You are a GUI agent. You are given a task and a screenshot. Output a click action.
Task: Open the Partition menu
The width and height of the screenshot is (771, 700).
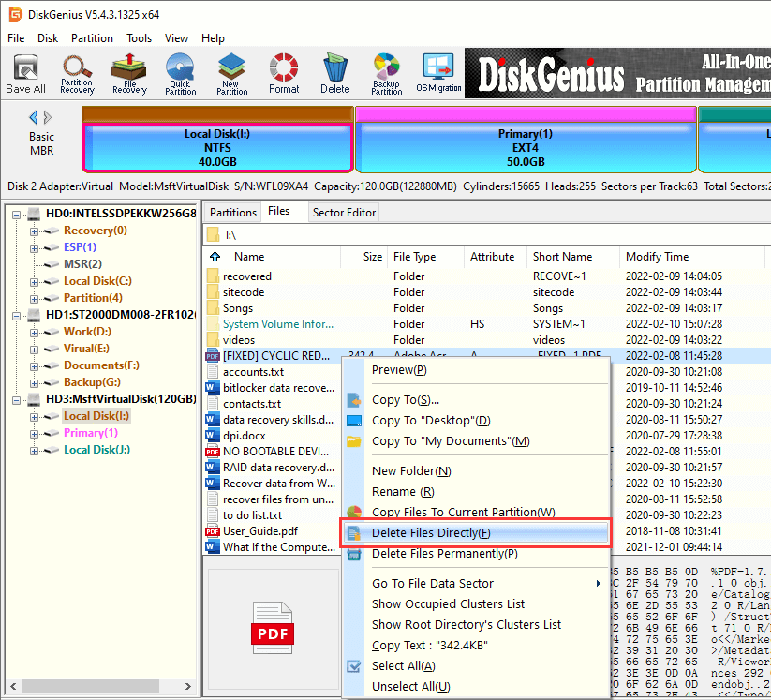click(92, 38)
